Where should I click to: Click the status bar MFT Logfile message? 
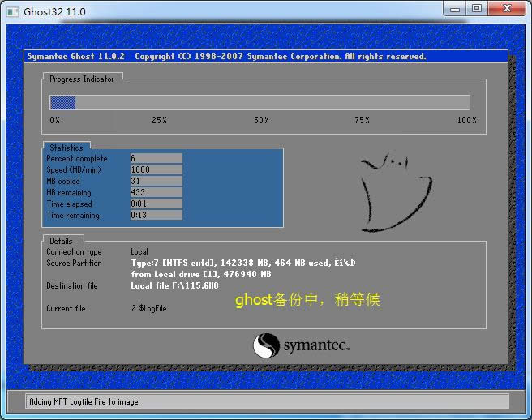tap(84, 401)
